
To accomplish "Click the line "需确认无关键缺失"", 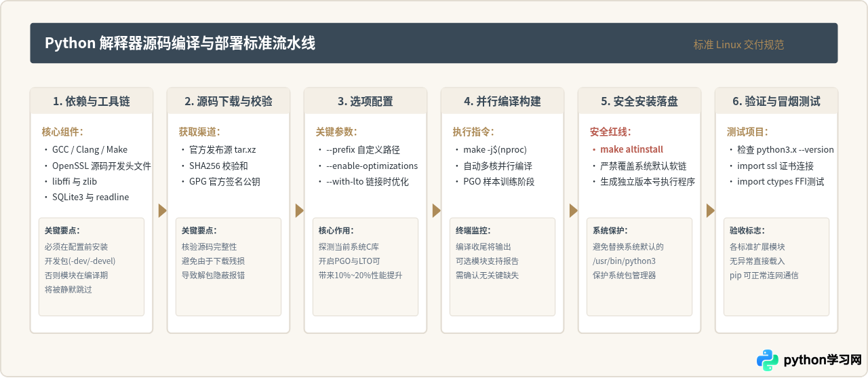I will [487, 275].
